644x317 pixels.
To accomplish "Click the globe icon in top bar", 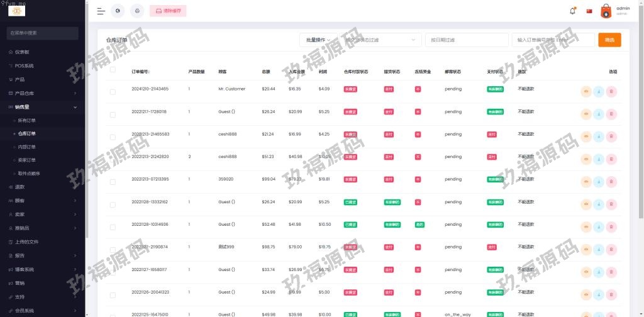I will tap(118, 11).
